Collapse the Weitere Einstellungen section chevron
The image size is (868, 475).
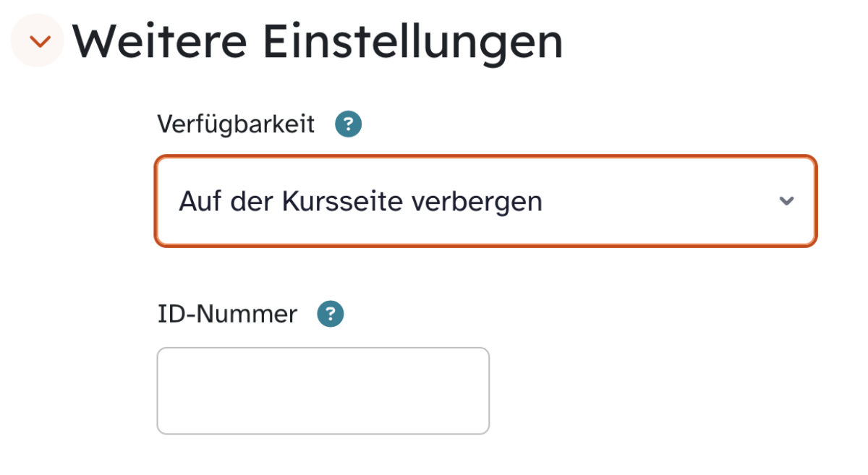(x=40, y=41)
